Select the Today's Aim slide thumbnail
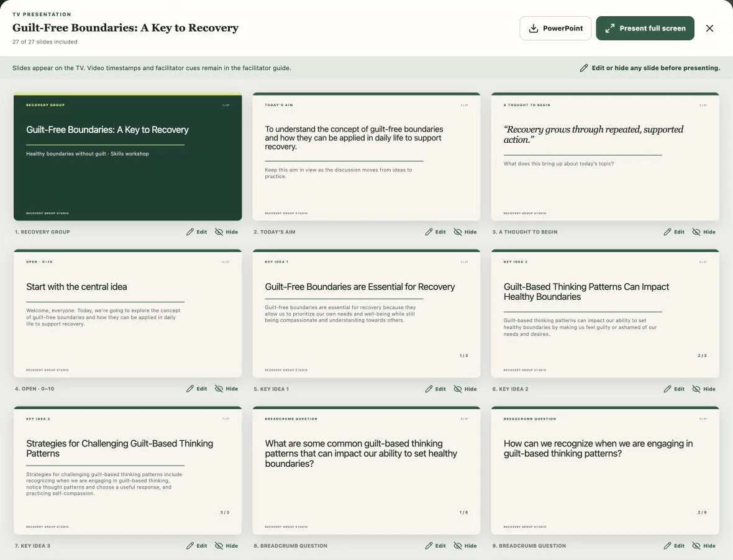The height and width of the screenshot is (560, 733). click(366, 156)
